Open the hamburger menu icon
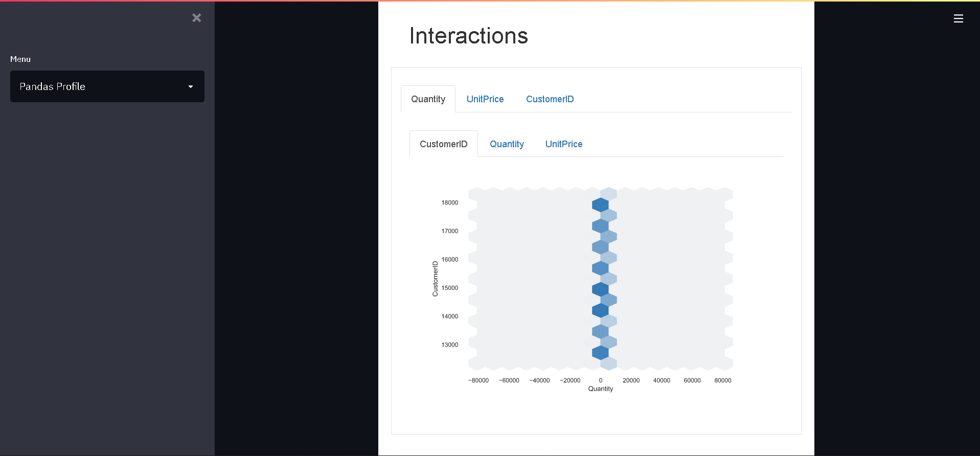This screenshot has height=456, width=980. point(959,18)
